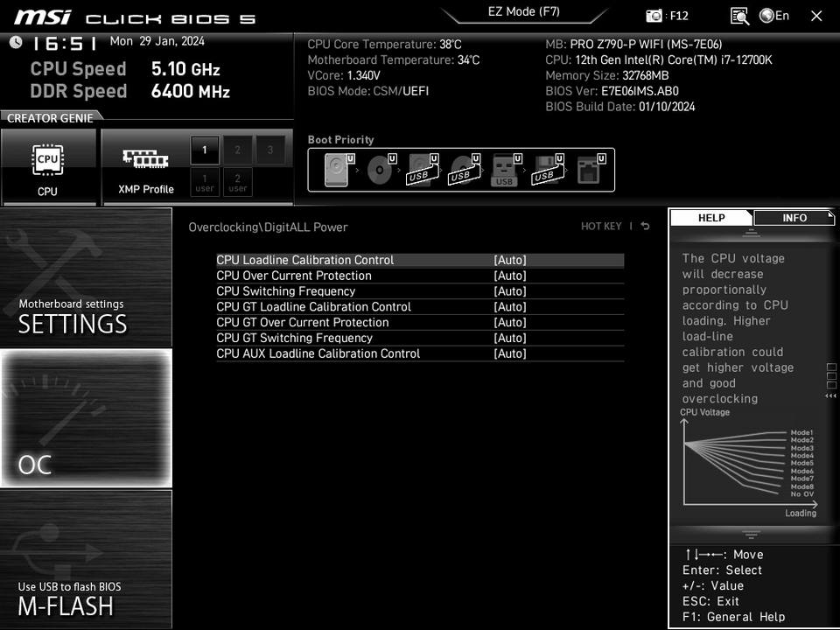Select the CPU GT Switching Frequency label
Viewport: 840px width, 630px height.
pos(294,338)
